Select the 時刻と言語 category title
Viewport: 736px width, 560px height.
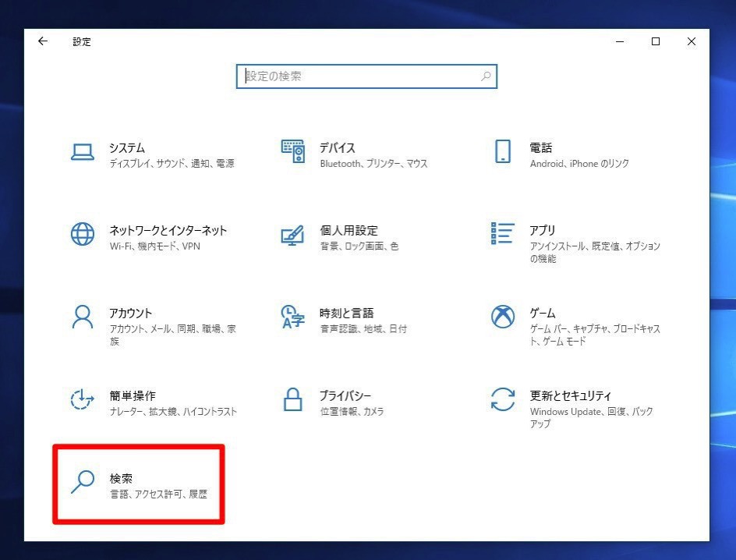pyautogui.click(x=347, y=313)
